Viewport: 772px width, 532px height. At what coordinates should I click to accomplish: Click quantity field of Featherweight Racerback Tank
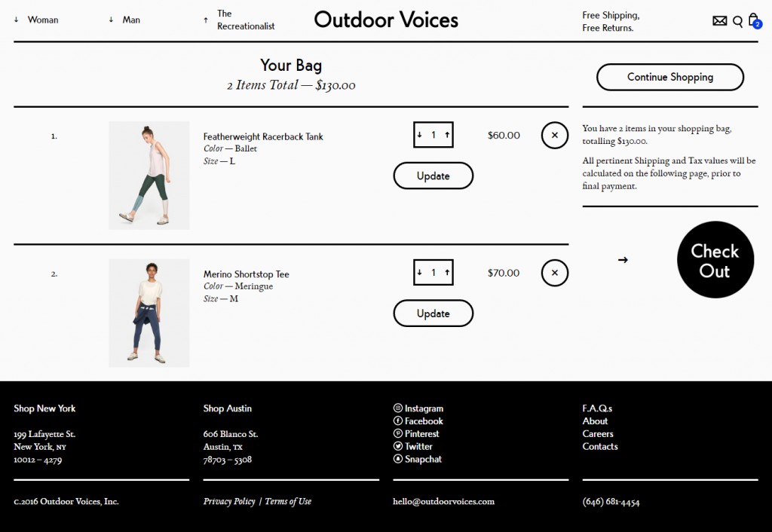[x=433, y=134]
